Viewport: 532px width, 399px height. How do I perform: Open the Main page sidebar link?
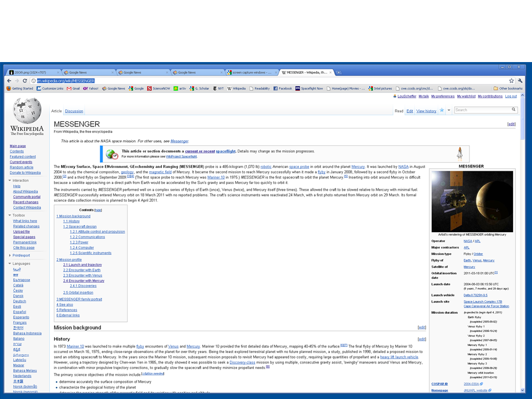(x=18, y=146)
